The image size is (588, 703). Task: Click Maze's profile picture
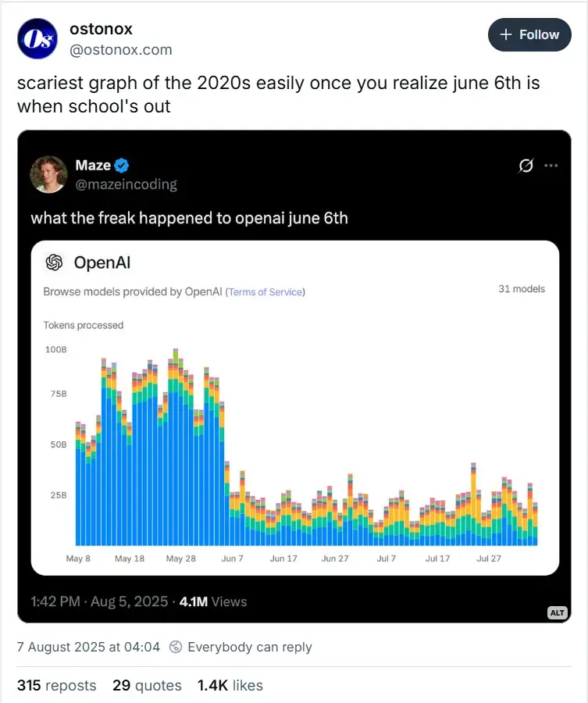click(x=48, y=174)
